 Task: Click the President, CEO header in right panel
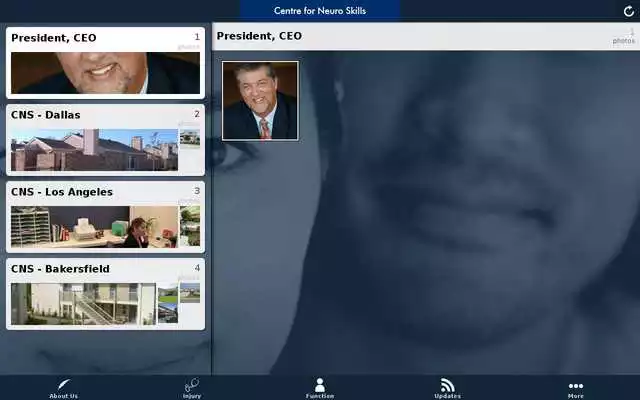coord(260,36)
